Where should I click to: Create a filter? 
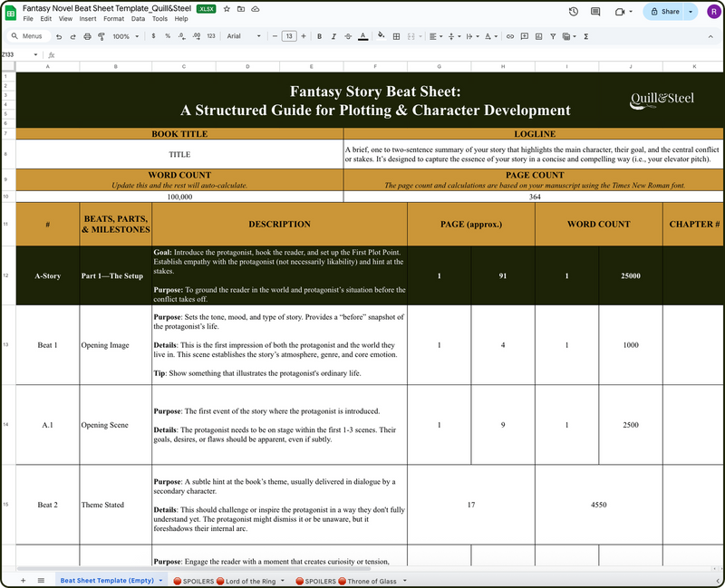(x=553, y=36)
